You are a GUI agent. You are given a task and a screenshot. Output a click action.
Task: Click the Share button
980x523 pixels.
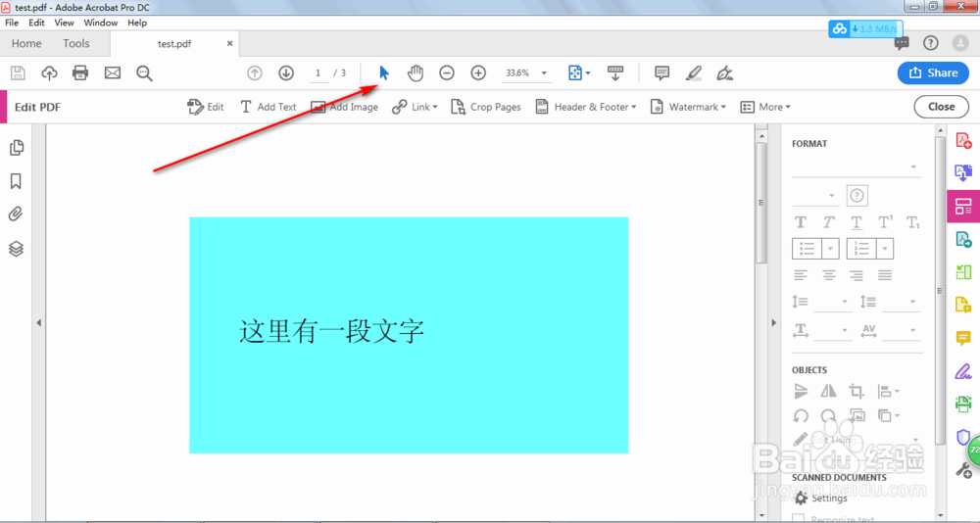(x=933, y=73)
